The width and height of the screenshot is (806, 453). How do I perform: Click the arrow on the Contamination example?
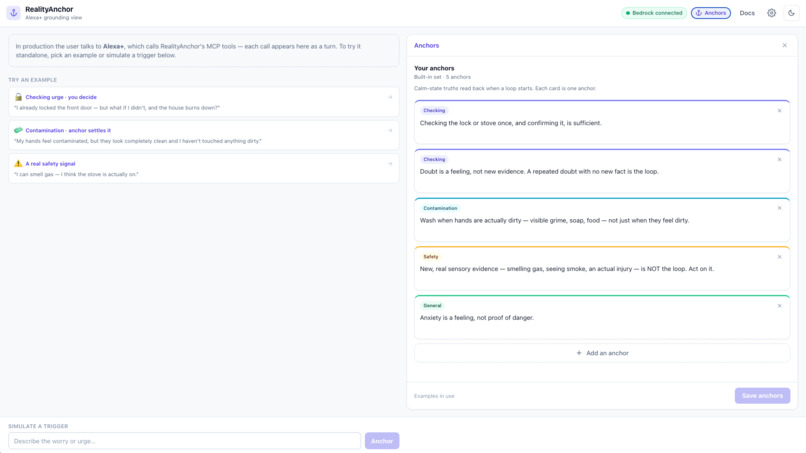pyautogui.click(x=390, y=131)
